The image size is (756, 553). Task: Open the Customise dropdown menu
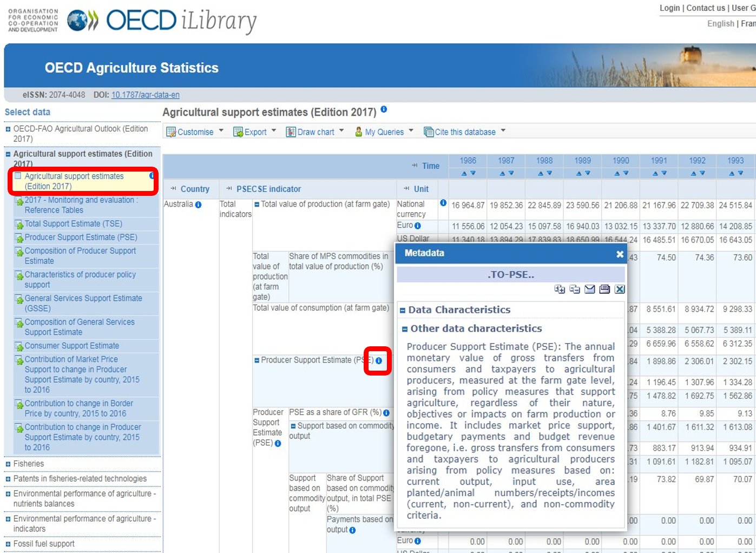click(x=195, y=131)
